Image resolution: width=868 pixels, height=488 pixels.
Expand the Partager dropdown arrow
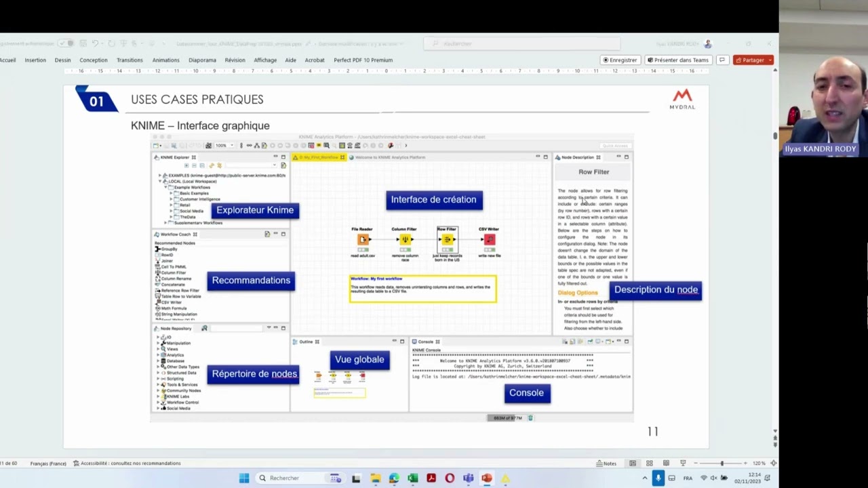770,60
